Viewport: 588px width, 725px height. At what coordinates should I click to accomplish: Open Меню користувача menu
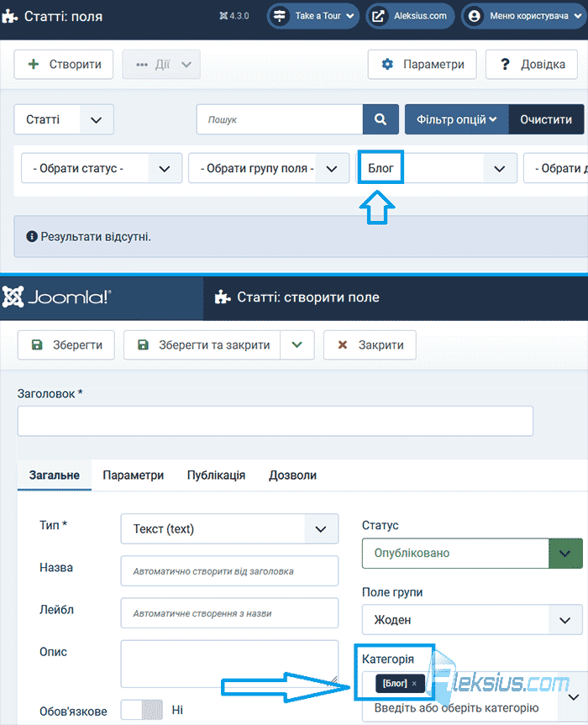pos(525,16)
